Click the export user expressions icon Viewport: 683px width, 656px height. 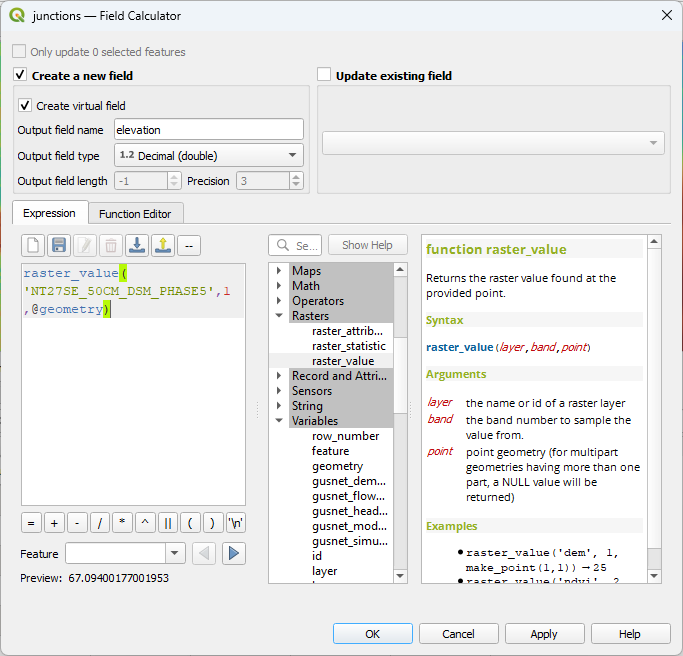coord(163,245)
